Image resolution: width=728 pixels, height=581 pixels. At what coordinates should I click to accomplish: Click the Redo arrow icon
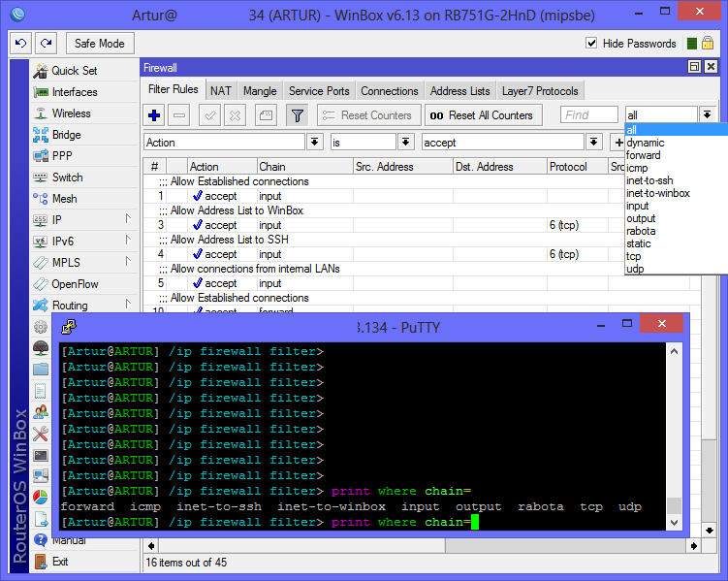pyautogui.click(x=46, y=44)
